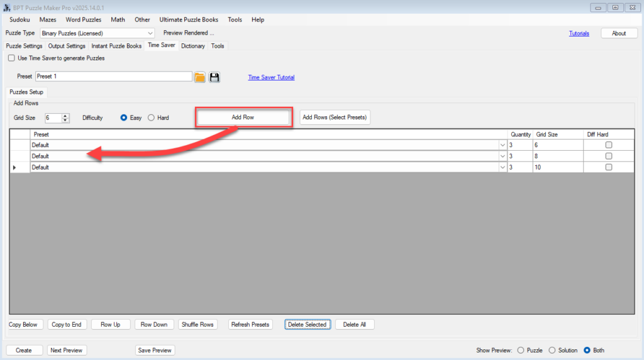Screen dimensions: 644x360
Task: Open the Time Saver Tutorial link
Action: [271, 77]
